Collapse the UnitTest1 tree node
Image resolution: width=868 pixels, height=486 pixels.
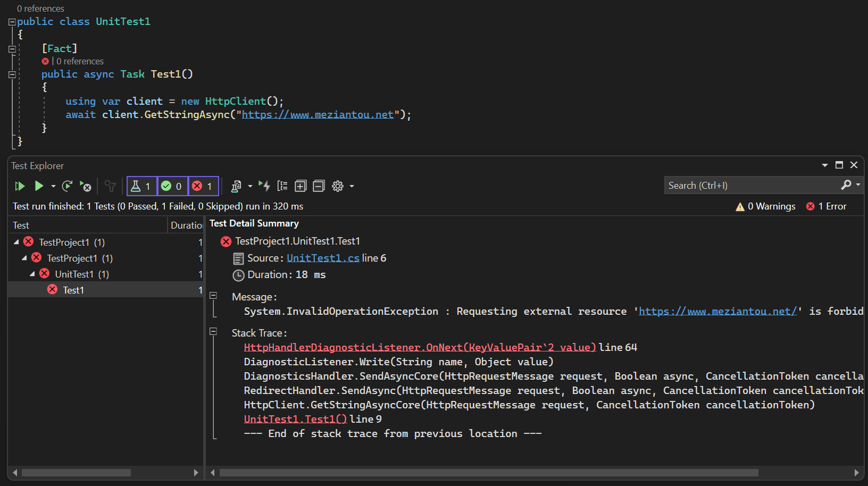click(32, 274)
